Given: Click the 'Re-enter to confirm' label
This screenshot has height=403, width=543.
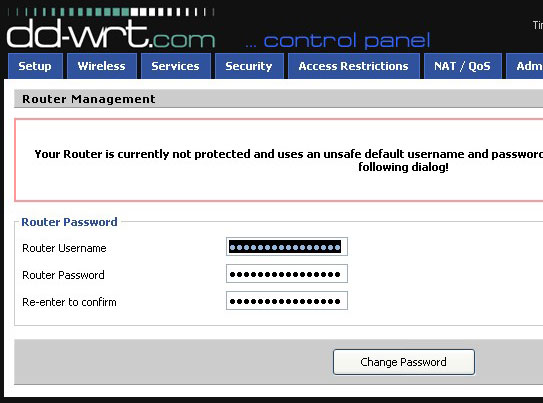Looking at the screenshot, I should tap(69, 302).
